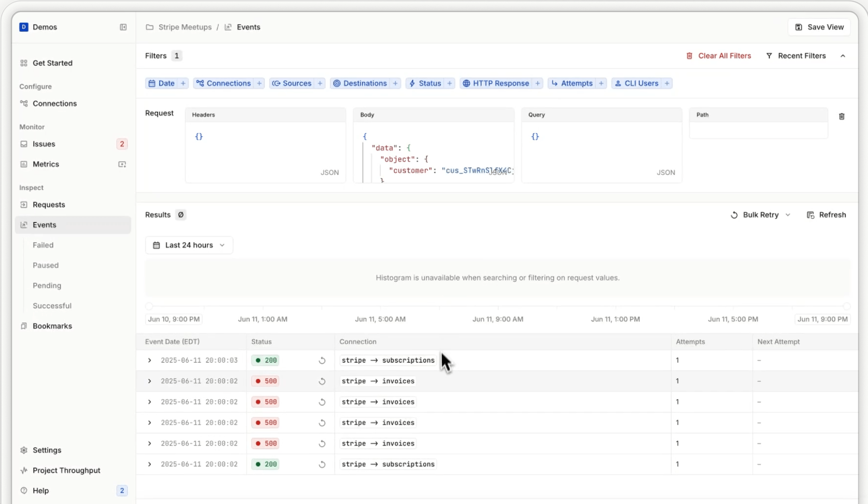Collapse the sidebar using the panel icon beside Demos

coord(123,27)
